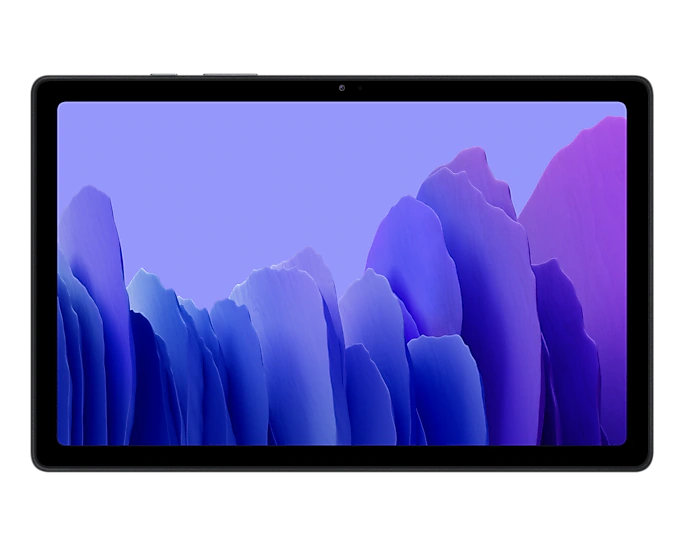This screenshot has width=684, height=547.
Task: Click the middle of the right bezel
Action: [x=639, y=273]
